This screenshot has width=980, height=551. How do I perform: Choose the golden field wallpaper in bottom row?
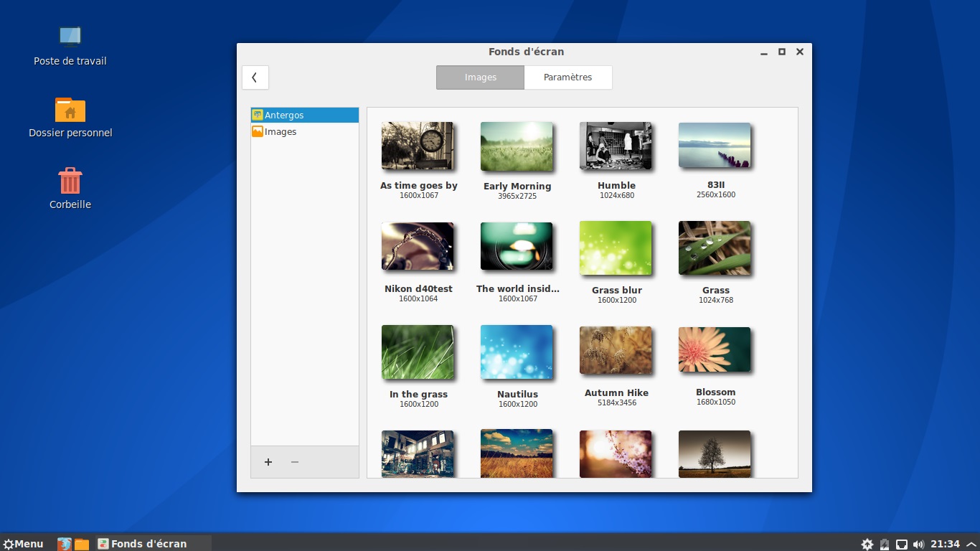[517, 453]
